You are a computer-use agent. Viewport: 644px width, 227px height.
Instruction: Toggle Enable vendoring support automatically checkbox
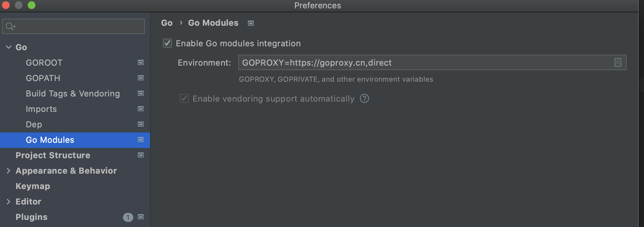coord(184,98)
